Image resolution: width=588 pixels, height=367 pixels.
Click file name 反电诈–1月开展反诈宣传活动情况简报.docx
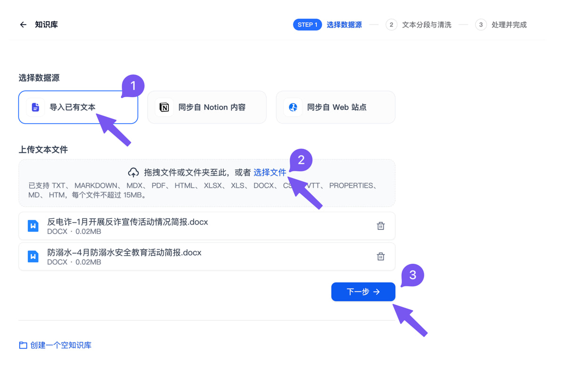[x=127, y=222]
